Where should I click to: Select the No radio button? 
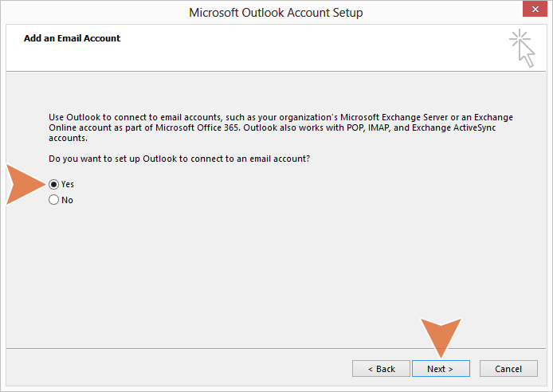click(x=53, y=200)
